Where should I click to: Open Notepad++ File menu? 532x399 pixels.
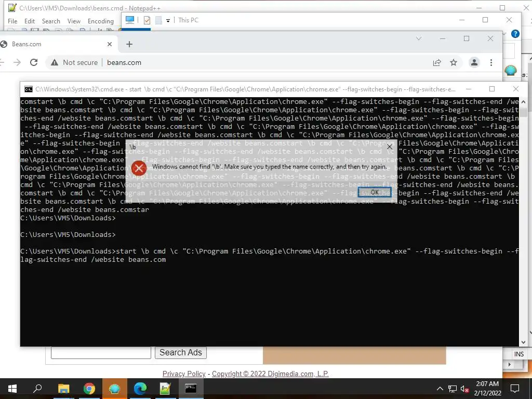click(12, 21)
